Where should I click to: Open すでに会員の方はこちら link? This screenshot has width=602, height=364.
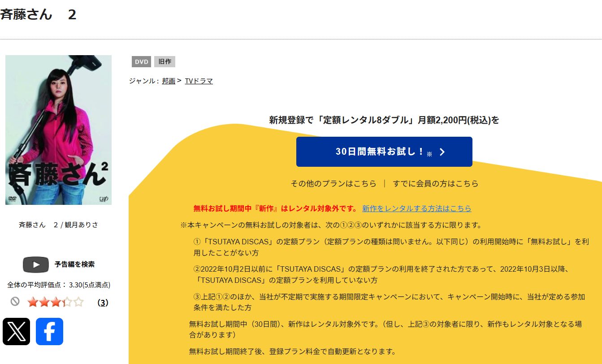pos(436,183)
